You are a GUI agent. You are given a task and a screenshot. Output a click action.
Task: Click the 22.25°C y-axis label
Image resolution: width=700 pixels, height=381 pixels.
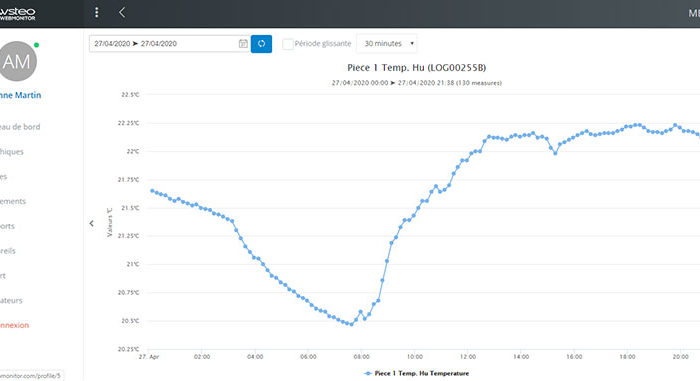click(x=129, y=123)
